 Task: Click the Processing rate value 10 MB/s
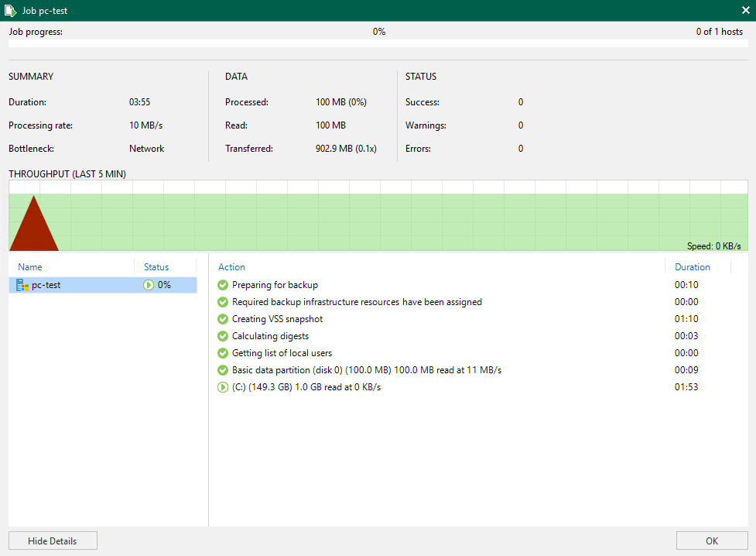[x=145, y=125]
